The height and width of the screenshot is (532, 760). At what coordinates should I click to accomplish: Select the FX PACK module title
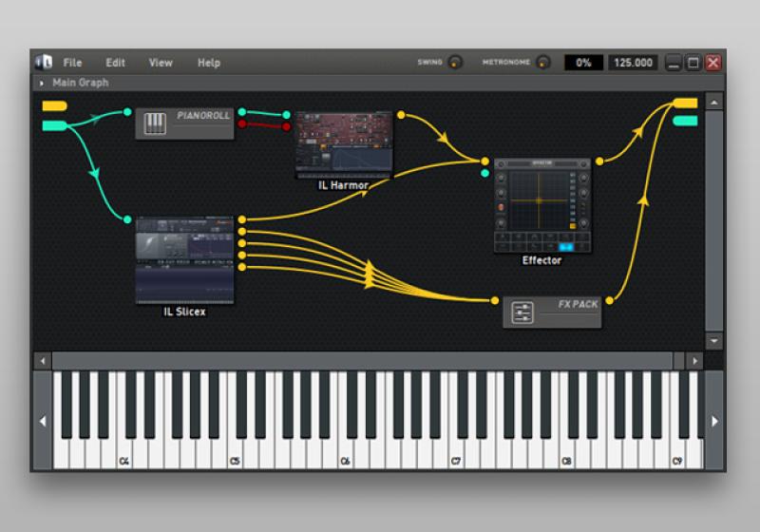click(x=578, y=304)
